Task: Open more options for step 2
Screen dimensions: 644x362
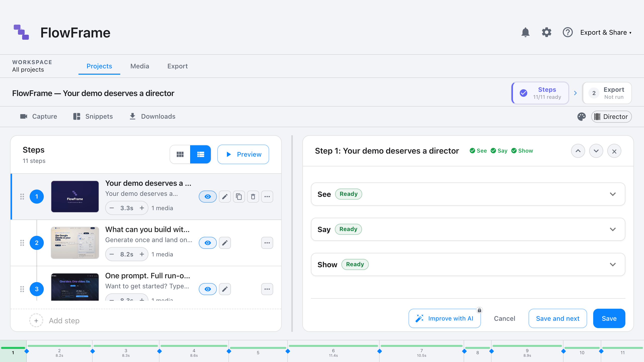Action: point(267,243)
